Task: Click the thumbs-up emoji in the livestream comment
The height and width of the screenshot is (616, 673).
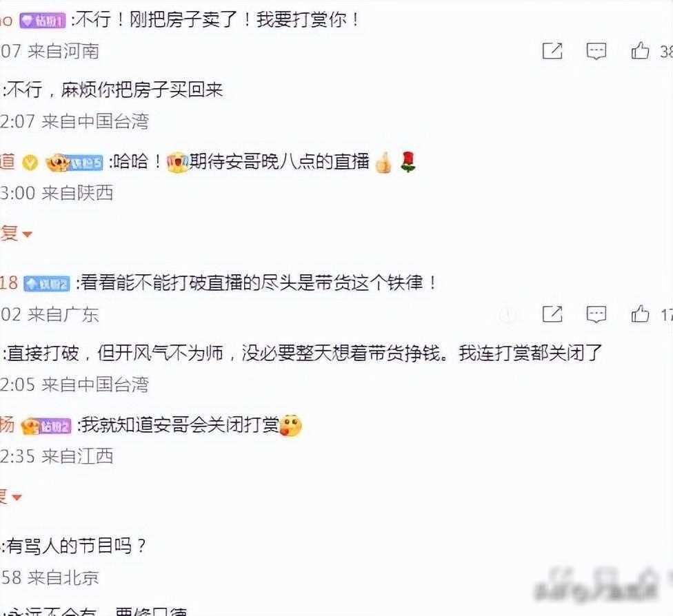Action: point(383,163)
